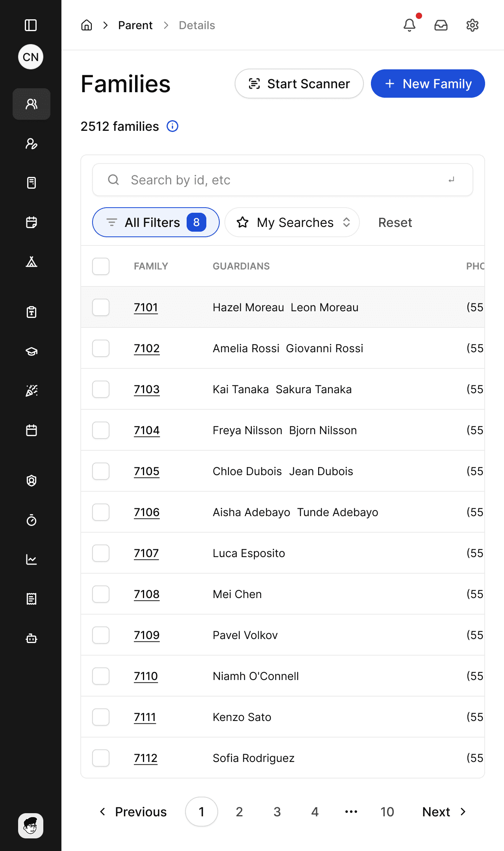The width and height of the screenshot is (504, 851).
Task: Check the box for family 7106
Action: point(101,512)
